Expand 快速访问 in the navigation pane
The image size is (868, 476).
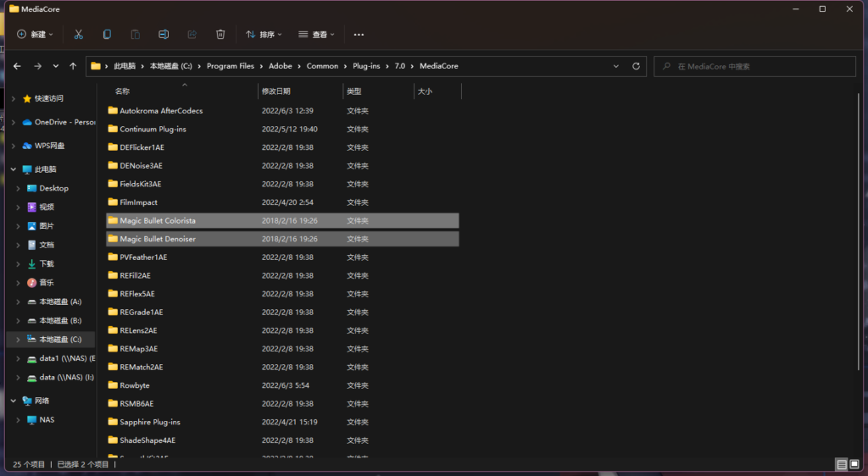pyautogui.click(x=14, y=98)
